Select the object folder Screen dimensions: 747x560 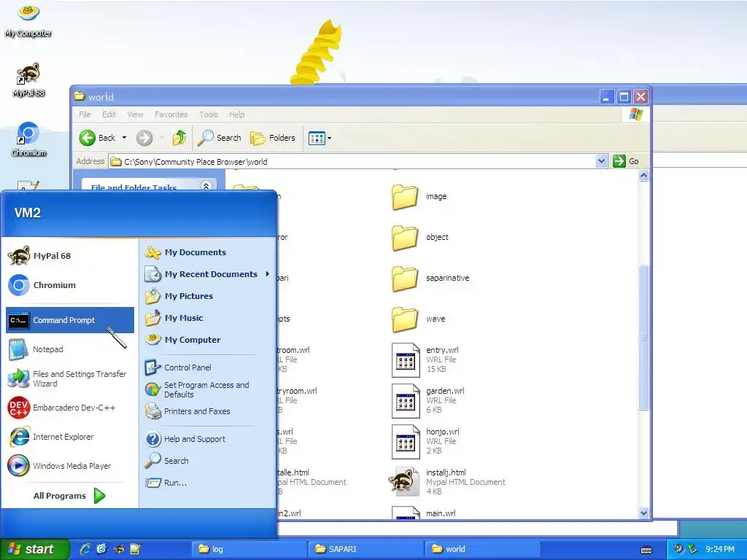[420, 238]
